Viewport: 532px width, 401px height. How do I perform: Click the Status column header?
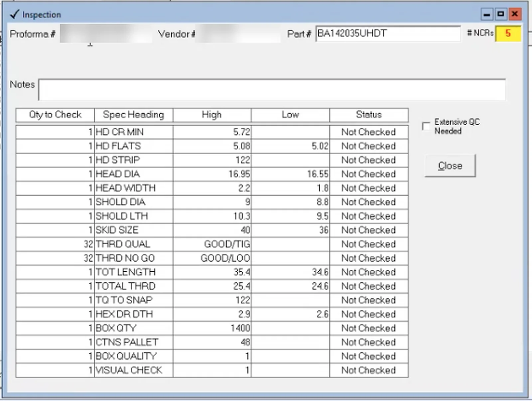pos(369,115)
